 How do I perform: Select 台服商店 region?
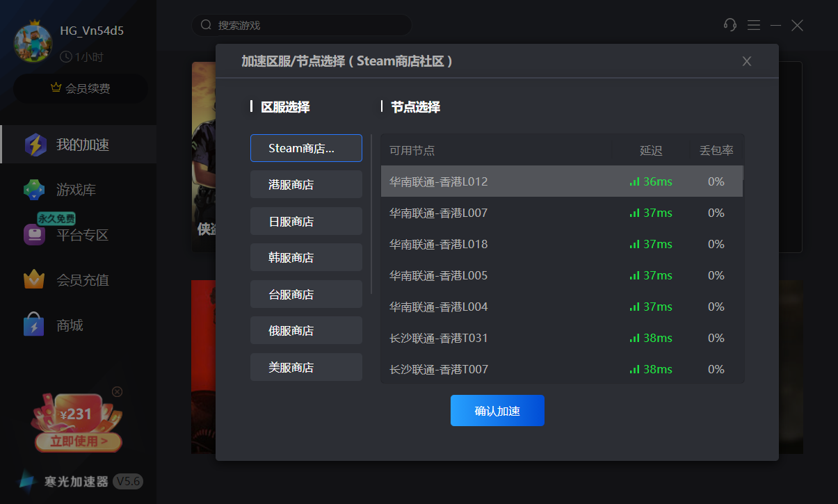point(306,294)
